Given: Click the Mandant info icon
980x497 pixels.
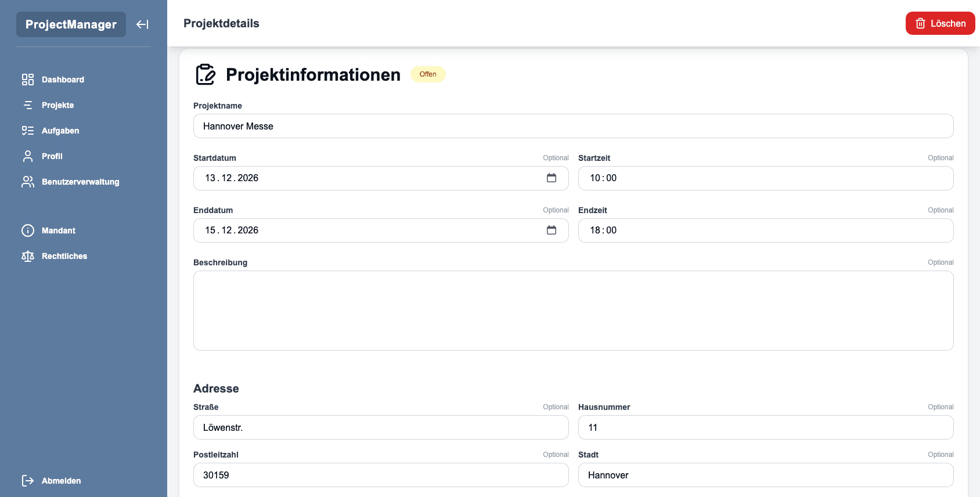Looking at the screenshot, I should (x=28, y=231).
